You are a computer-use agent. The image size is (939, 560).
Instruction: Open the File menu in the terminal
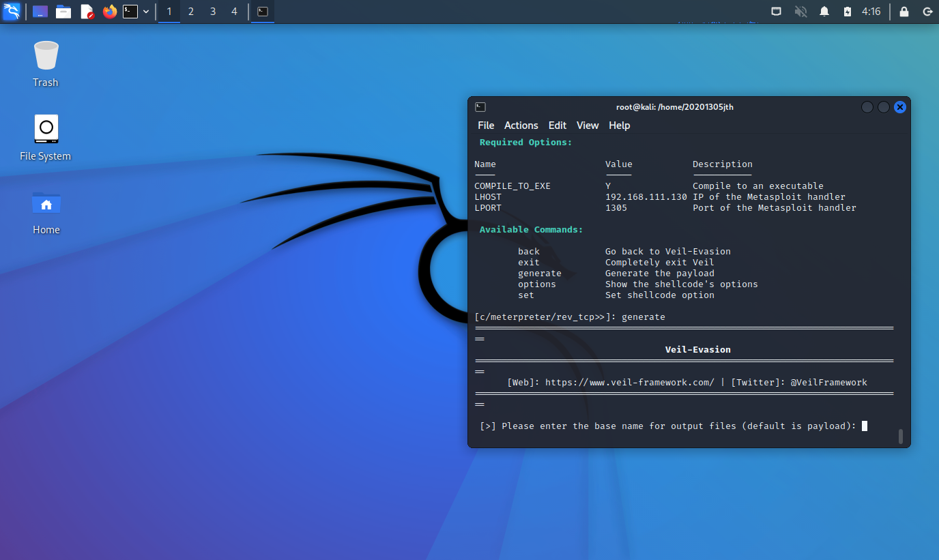tap(486, 126)
